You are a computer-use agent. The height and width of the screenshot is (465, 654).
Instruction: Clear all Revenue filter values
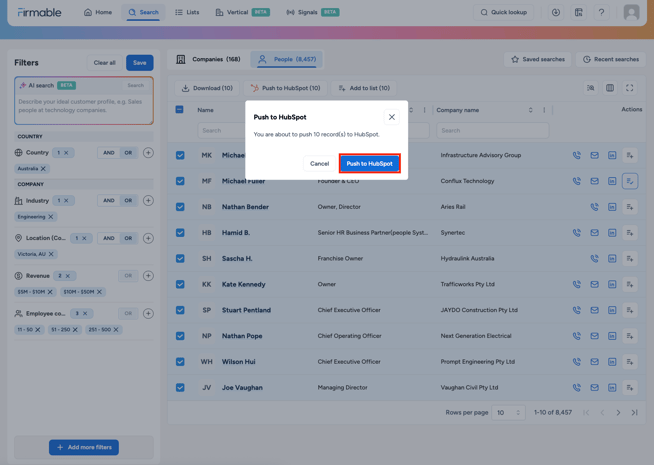(x=68, y=276)
